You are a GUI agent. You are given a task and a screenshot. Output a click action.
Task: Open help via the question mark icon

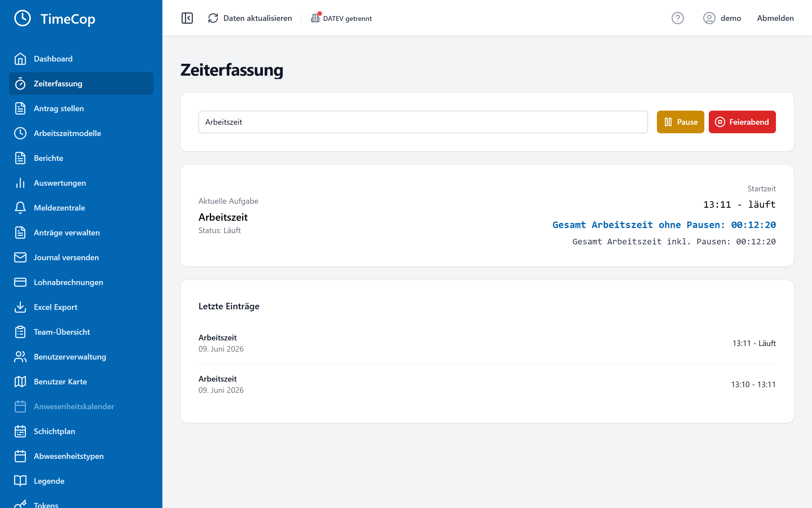(678, 18)
